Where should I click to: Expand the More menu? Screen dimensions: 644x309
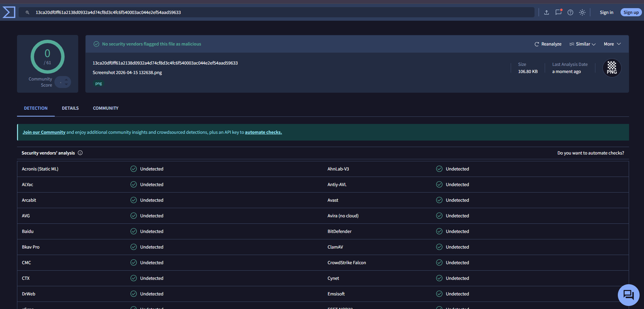[611, 44]
